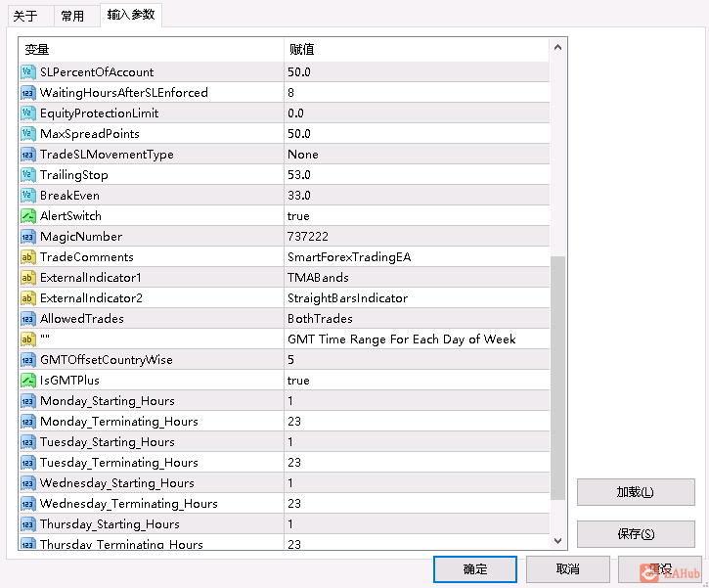The width and height of the screenshot is (709, 588).
Task: Click the icon beside Thursday_Starting_Hours
Action: tap(28, 524)
